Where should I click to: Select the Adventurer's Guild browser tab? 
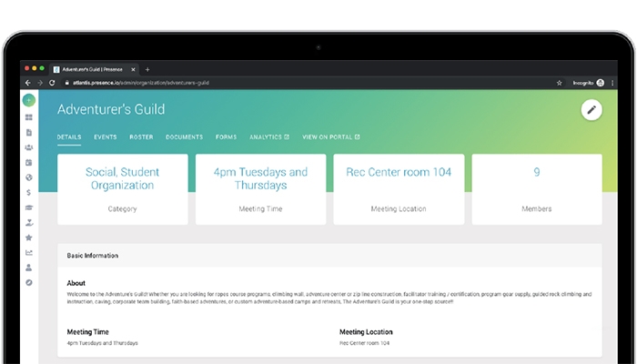[95, 69]
